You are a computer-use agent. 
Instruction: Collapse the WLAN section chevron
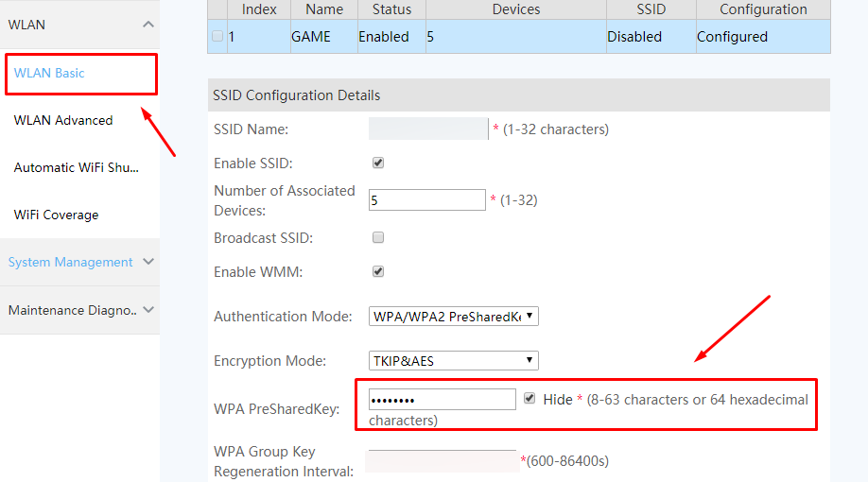tap(148, 25)
